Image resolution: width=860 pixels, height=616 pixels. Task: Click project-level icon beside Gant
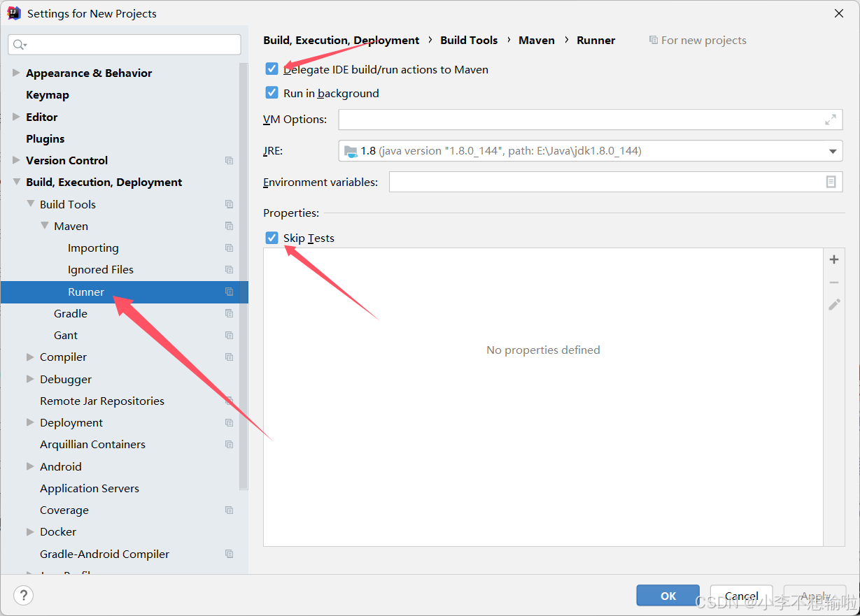click(229, 335)
